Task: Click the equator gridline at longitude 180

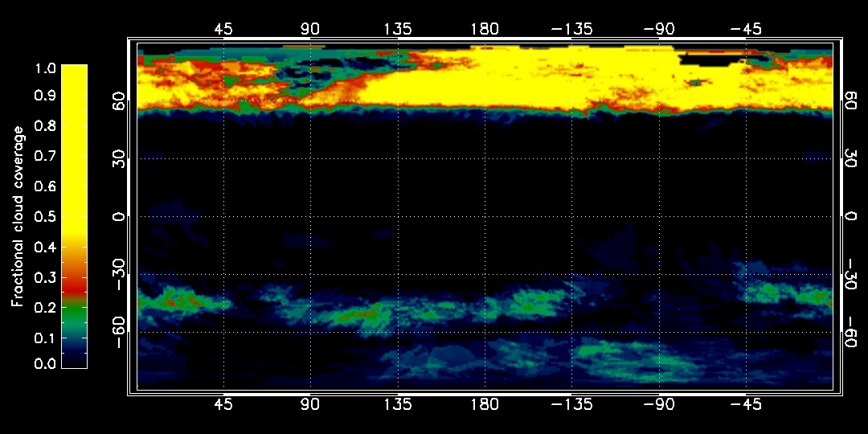Action: click(485, 216)
